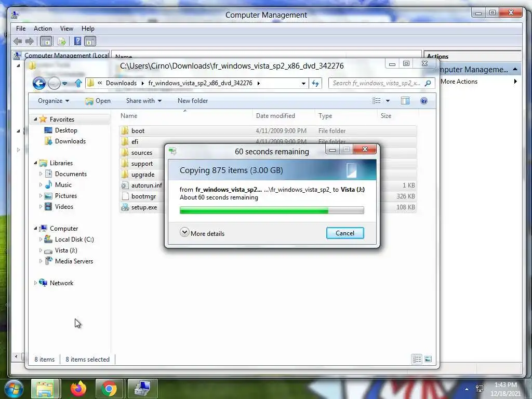Image resolution: width=532 pixels, height=399 pixels.
Task: Sort by Date modified column
Action: point(284,116)
